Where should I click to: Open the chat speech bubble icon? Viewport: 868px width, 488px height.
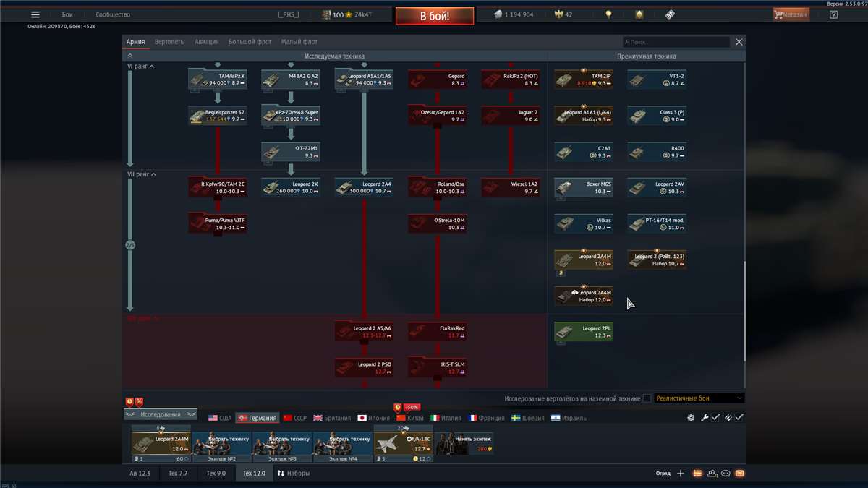point(726,474)
